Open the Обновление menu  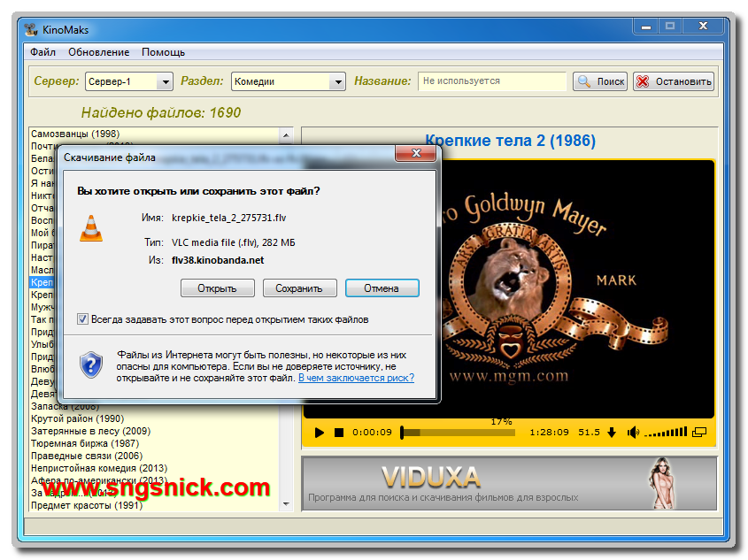tap(99, 52)
